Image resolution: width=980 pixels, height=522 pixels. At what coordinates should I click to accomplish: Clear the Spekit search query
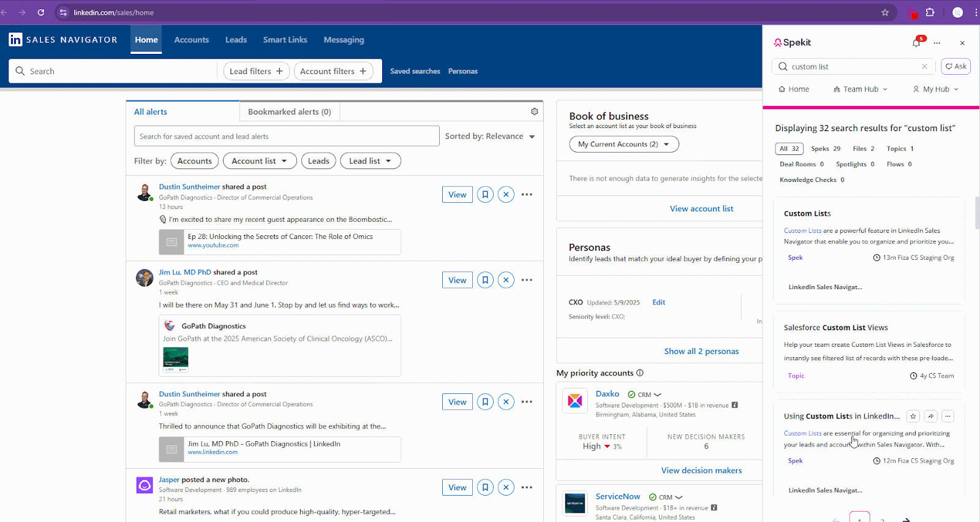pyautogui.click(x=924, y=67)
